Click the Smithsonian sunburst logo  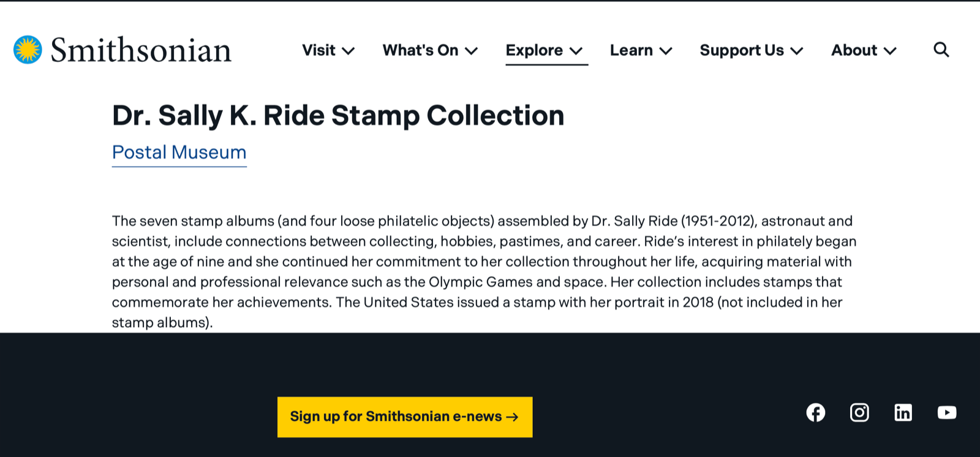(27, 49)
